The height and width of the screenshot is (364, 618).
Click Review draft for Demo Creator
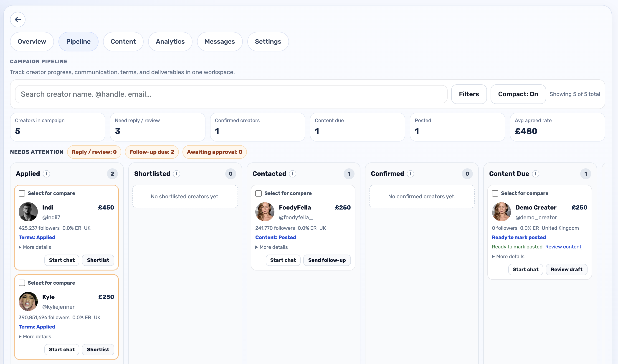point(566,269)
